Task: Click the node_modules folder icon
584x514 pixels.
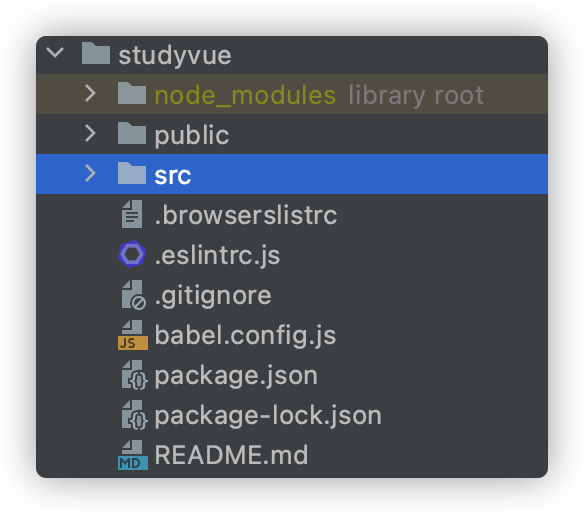Action: tap(132, 93)
